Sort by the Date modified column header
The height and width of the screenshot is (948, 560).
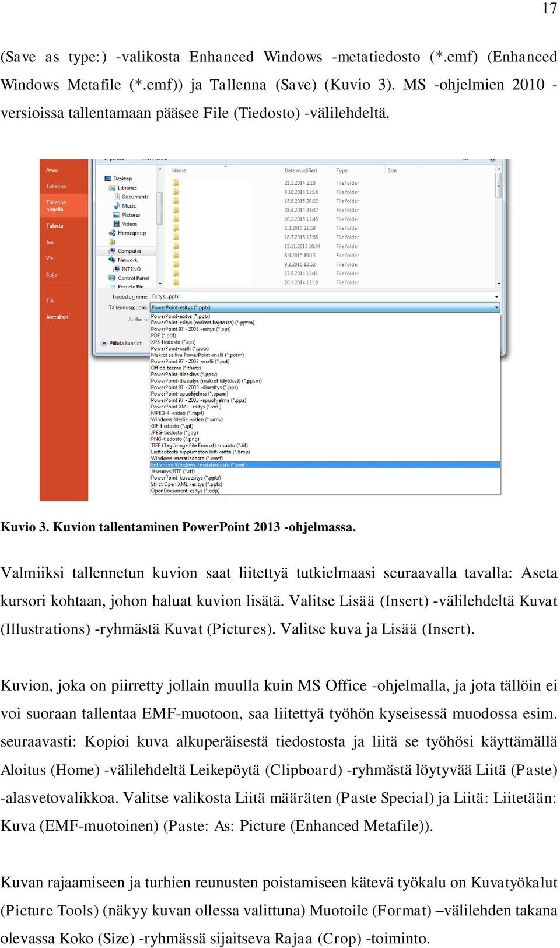300,171
